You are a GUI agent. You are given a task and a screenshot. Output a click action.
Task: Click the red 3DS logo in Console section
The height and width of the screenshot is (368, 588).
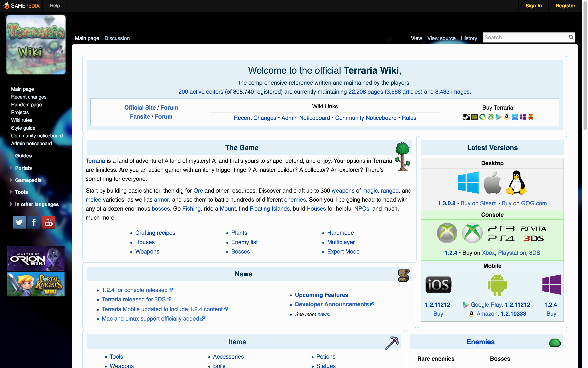pyautogui.click(x=533, y=238)
